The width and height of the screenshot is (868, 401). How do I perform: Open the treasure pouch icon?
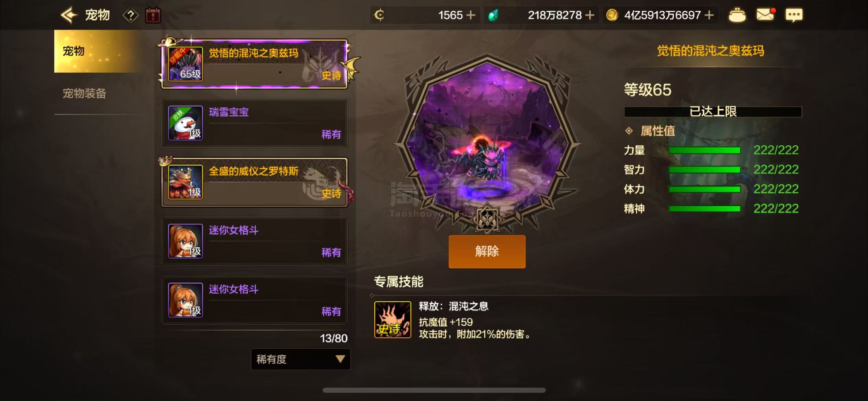pos(737,15)
